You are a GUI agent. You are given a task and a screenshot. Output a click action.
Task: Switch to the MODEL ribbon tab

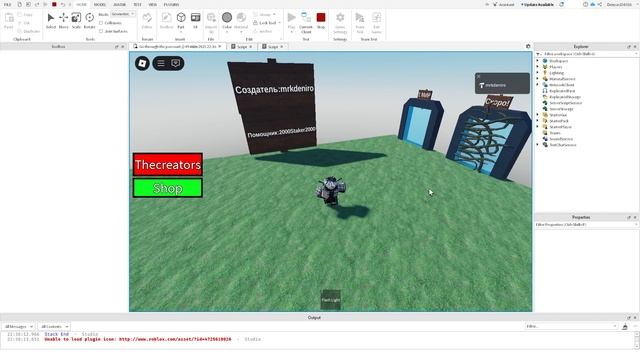point(100,4)
